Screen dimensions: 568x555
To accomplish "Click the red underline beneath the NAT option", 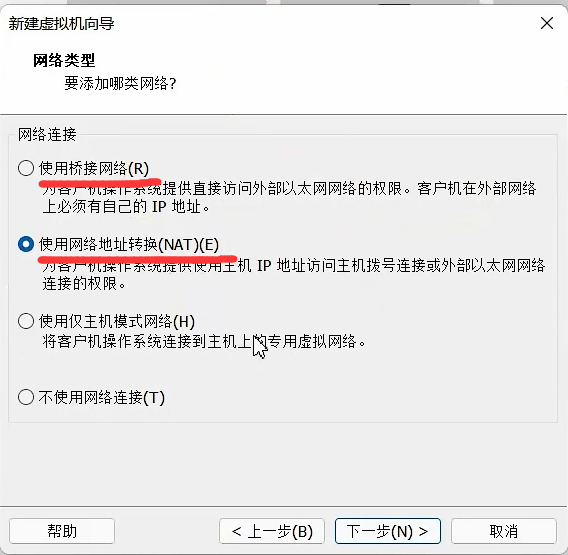I will 138,259.
